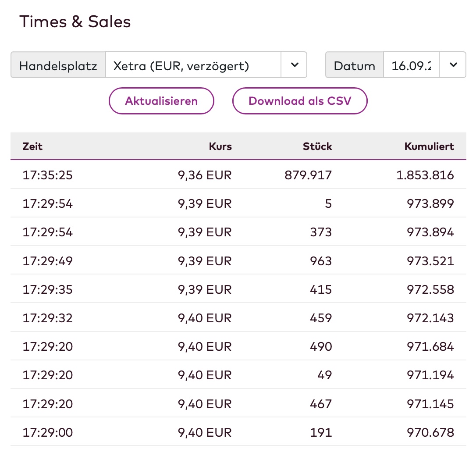Select the Xetra (EUR, verzögert) field

point(193,66)
